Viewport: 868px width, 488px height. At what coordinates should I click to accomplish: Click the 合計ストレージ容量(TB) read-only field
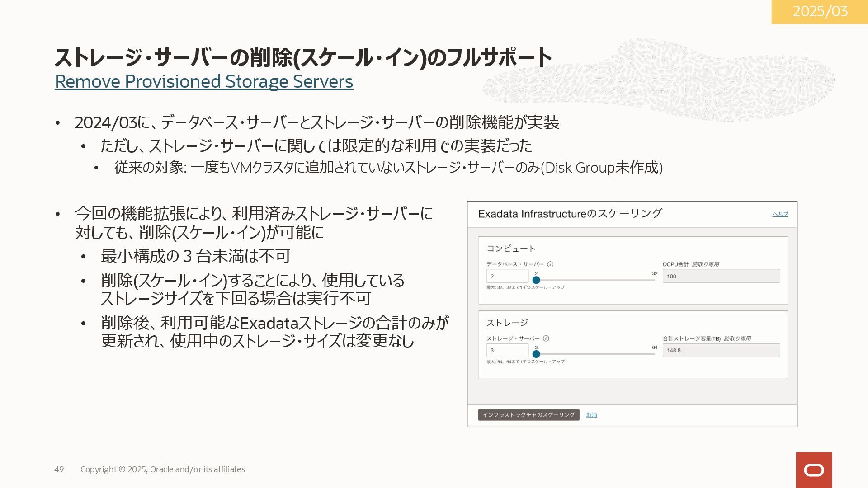pos(721,350)
